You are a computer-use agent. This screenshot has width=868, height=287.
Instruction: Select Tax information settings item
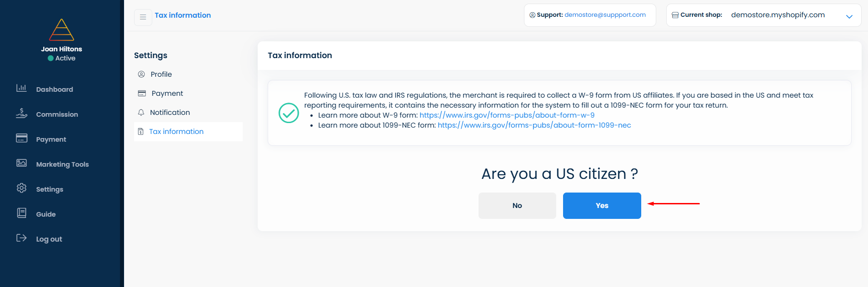tap(176, 132)
